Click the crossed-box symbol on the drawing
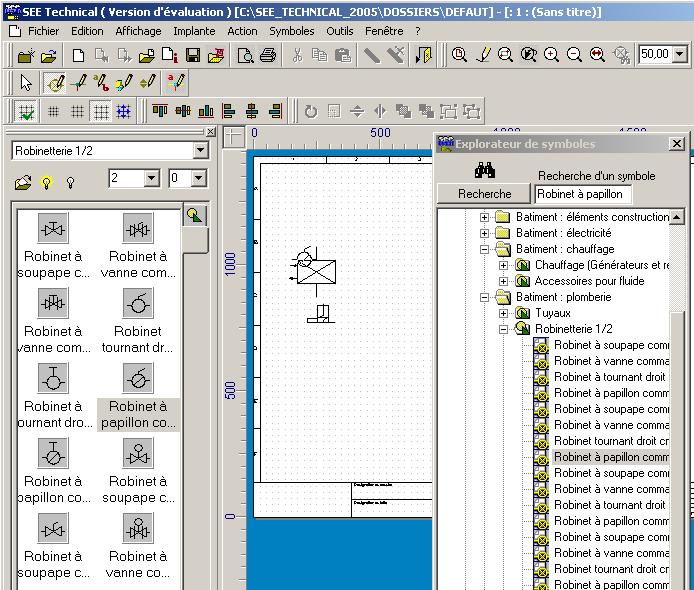 coord(316,271)
